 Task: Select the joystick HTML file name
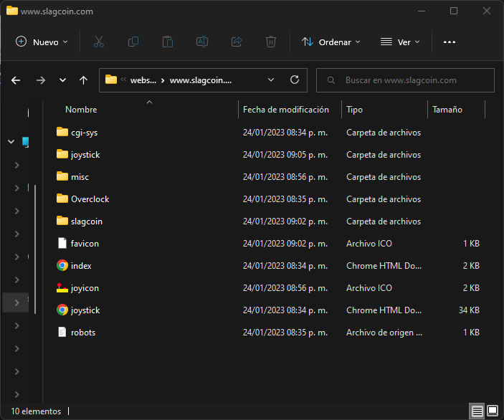coord(85,310)
